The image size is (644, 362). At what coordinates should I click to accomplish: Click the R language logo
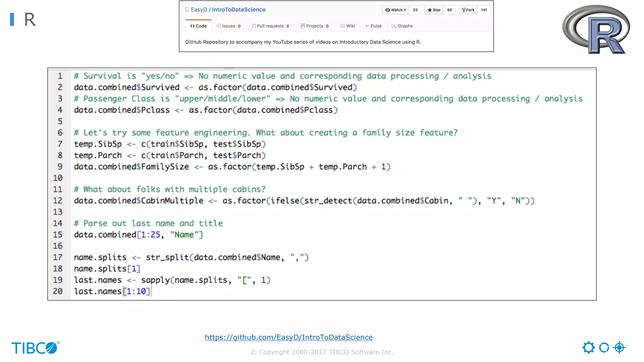[596, 29]
